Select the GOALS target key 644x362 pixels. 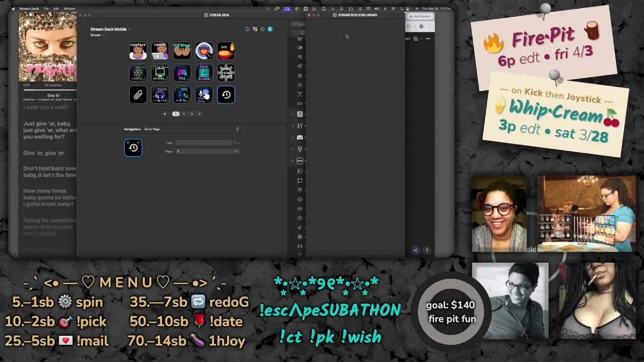[x=204, y=51]
